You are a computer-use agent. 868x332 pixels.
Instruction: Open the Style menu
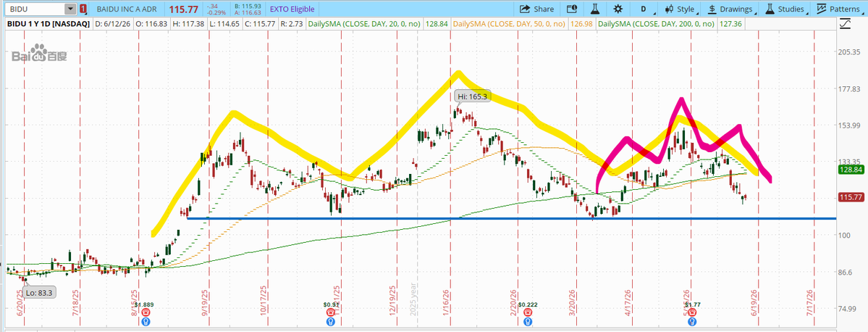(x=681, y=9)
